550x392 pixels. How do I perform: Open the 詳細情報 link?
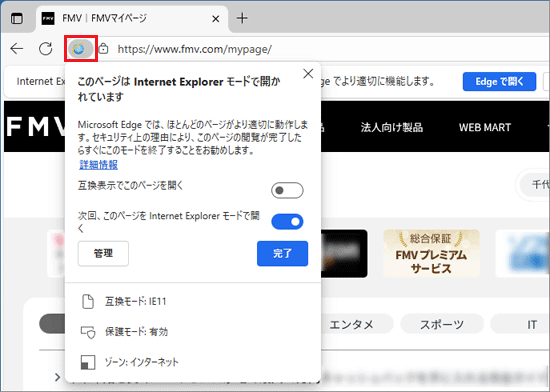(99, 165)
